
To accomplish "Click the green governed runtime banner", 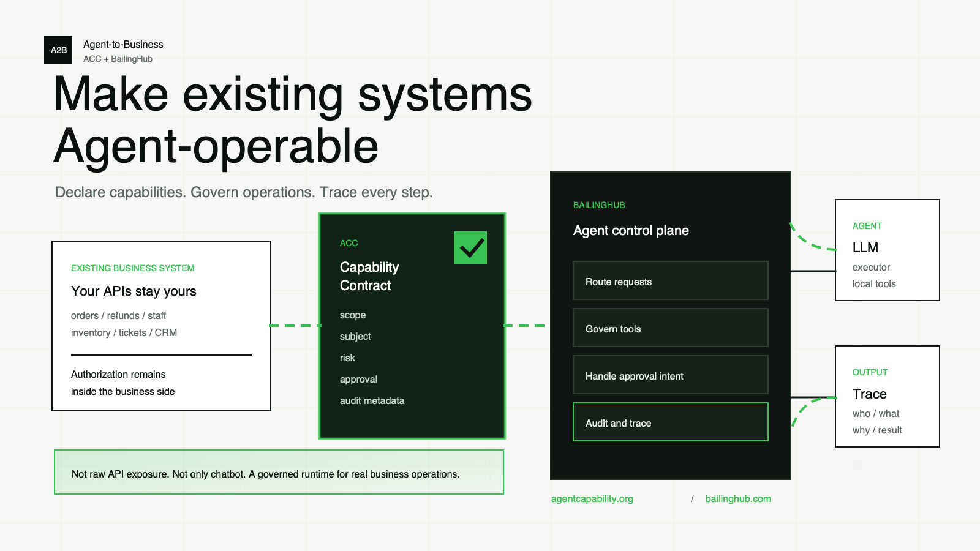I will pyautogui.click(x=279, y=472).
